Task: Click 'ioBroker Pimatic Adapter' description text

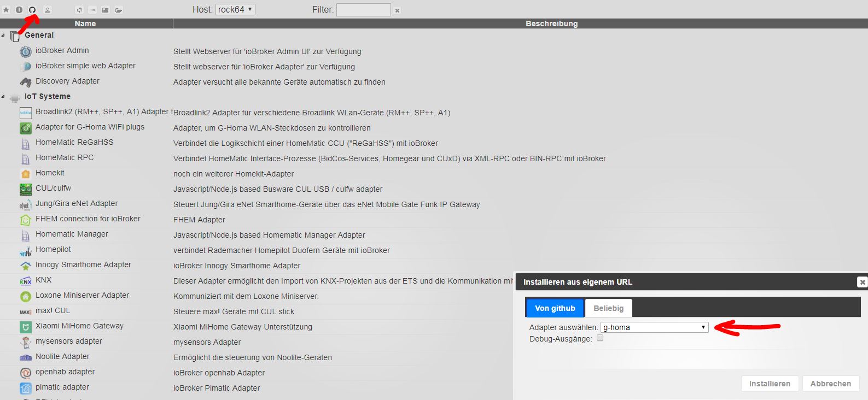Action: 217,388
